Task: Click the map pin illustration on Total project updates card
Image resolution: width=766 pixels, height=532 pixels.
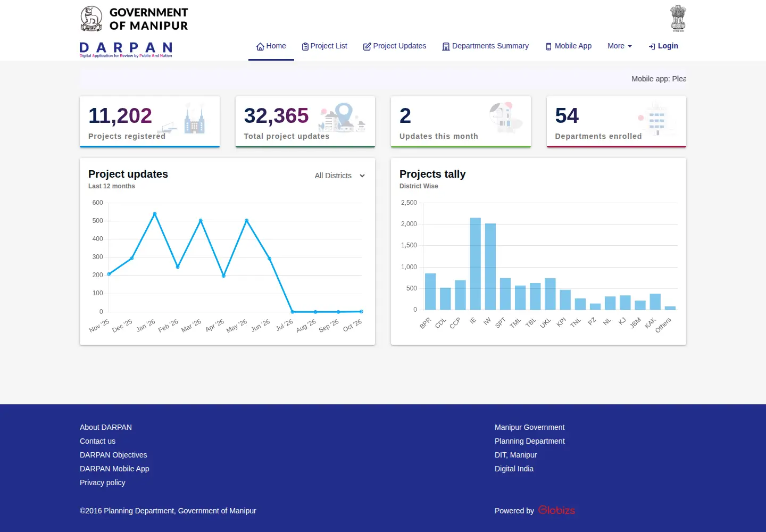Action: coord(342,117)
